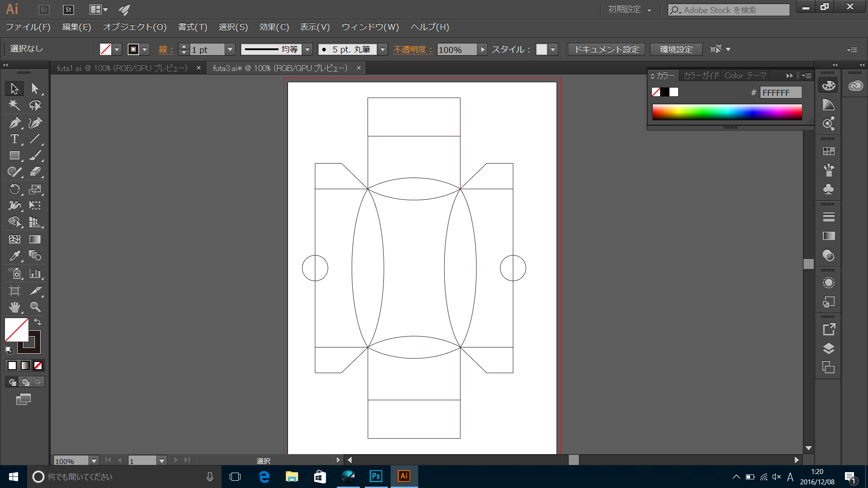Select the Scale tool
This screenshot has width=868, height=488.
[x=35, y=189]
